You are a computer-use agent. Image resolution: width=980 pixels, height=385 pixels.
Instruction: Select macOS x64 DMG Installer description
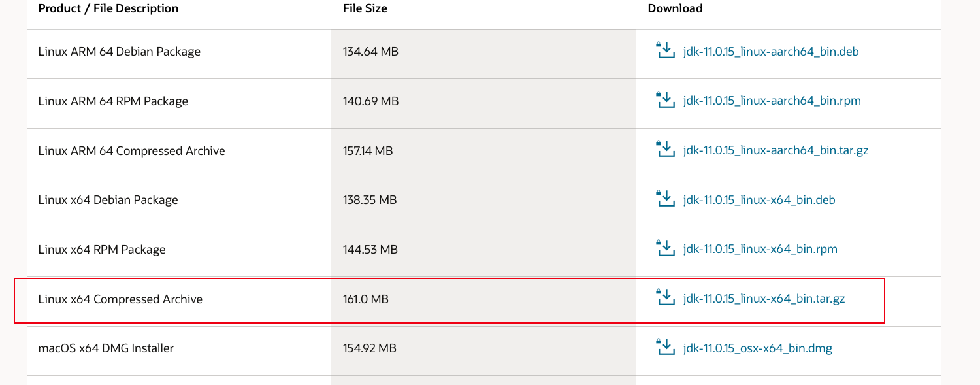pos(106,348)
